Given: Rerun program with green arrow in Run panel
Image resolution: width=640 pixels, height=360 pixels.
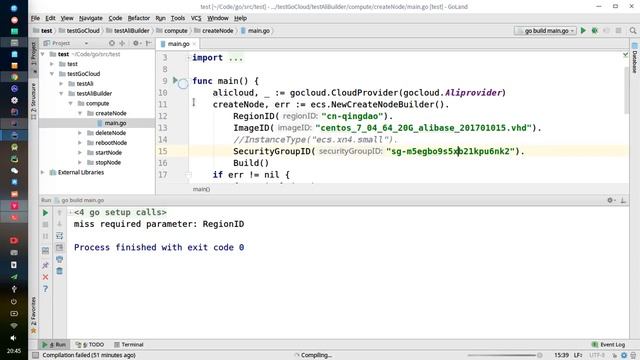Looking at the screenshot, I should [45, 213].
